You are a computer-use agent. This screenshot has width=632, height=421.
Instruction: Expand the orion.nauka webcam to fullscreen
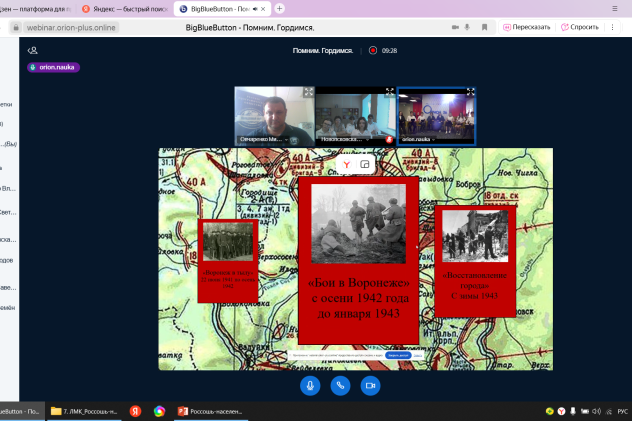[x=470, y=93]
